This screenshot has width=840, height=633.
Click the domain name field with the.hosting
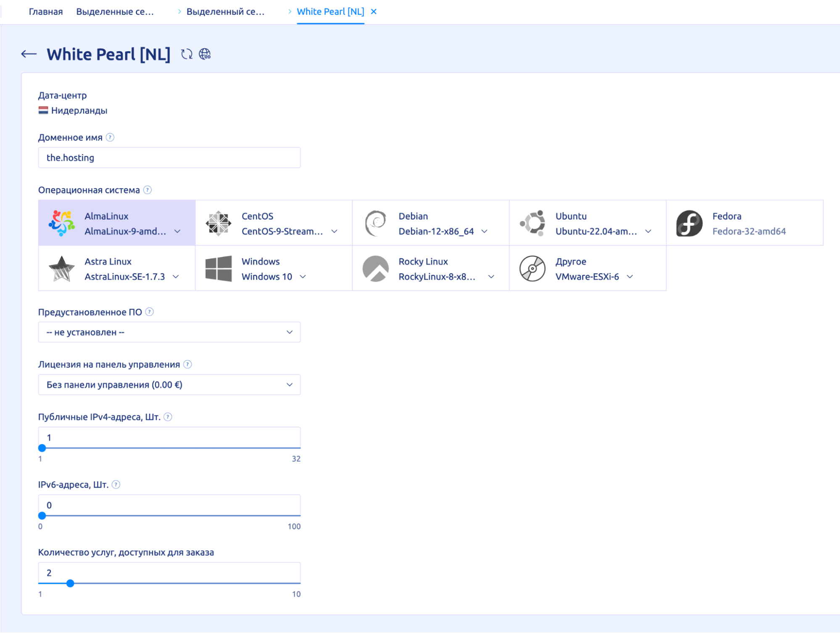pyautogui.click(x=169, y=158)
